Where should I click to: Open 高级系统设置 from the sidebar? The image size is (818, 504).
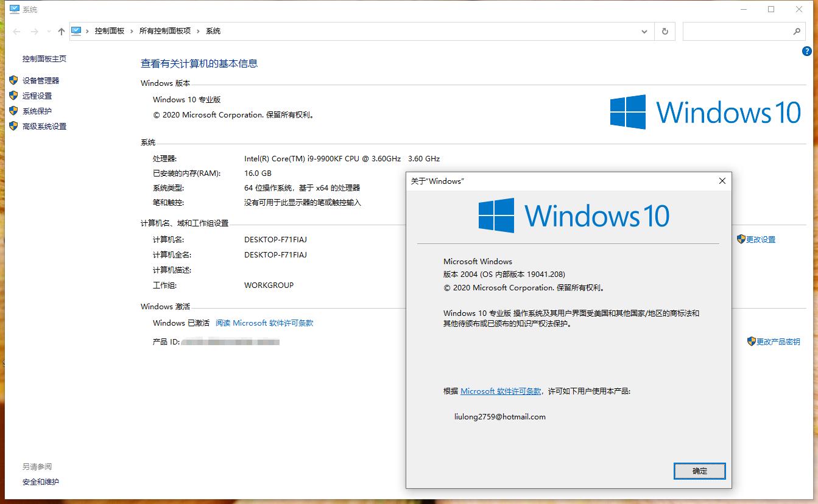[x=44, y=126]
